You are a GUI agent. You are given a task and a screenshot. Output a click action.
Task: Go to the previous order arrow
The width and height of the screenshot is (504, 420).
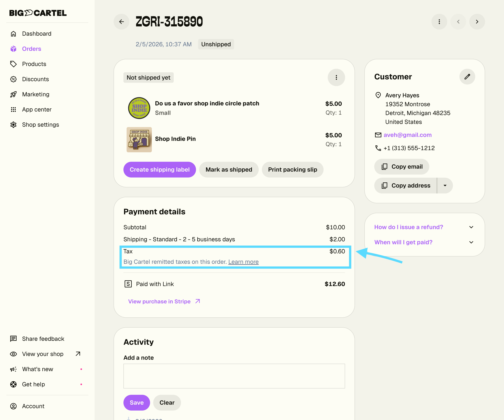click(458, 22)
